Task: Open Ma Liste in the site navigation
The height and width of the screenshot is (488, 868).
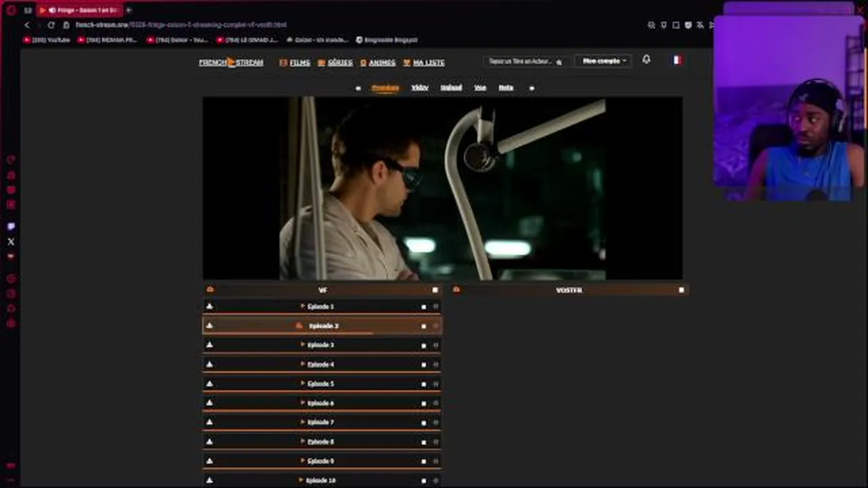Action: pyautogui.click(x=424, y=62)
